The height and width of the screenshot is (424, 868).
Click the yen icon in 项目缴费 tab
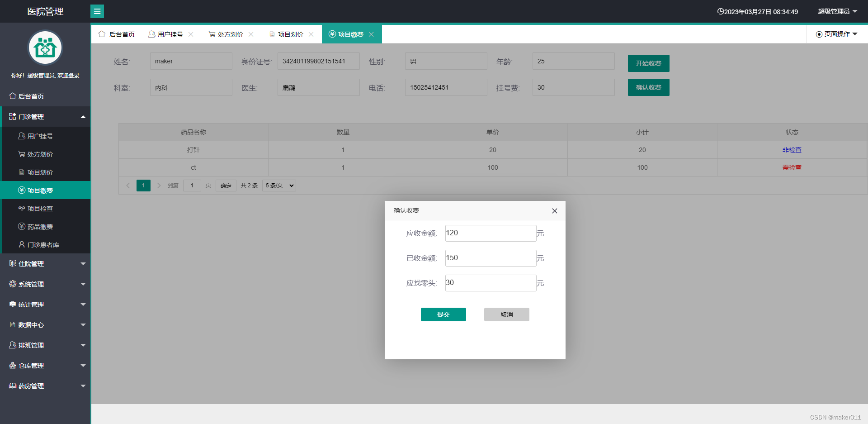[332, 34]
